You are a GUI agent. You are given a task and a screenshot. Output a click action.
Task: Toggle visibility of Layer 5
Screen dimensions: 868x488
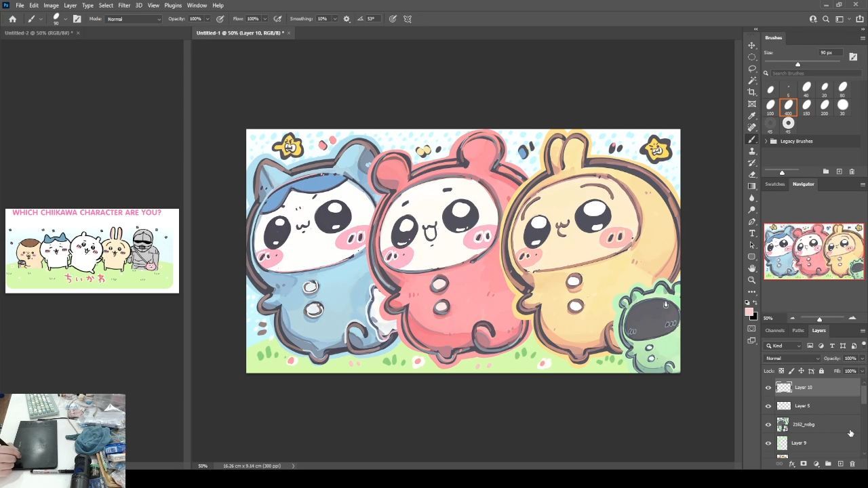768,406
